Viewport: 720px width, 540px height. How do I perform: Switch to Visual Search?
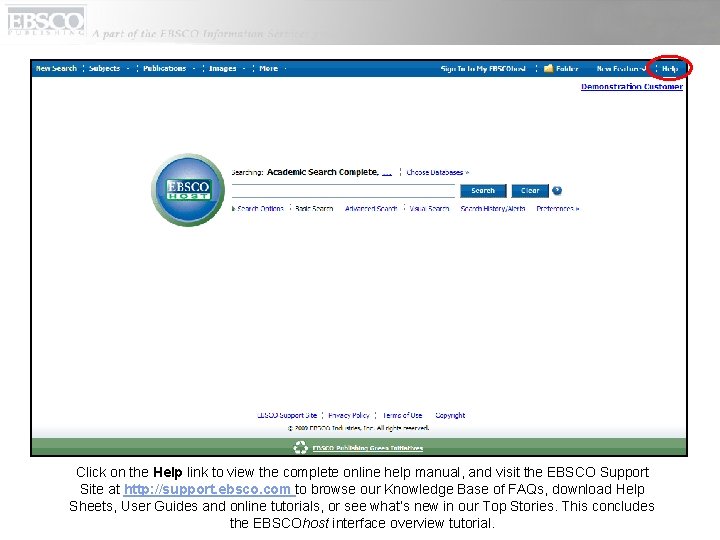(x=429, y=208)
